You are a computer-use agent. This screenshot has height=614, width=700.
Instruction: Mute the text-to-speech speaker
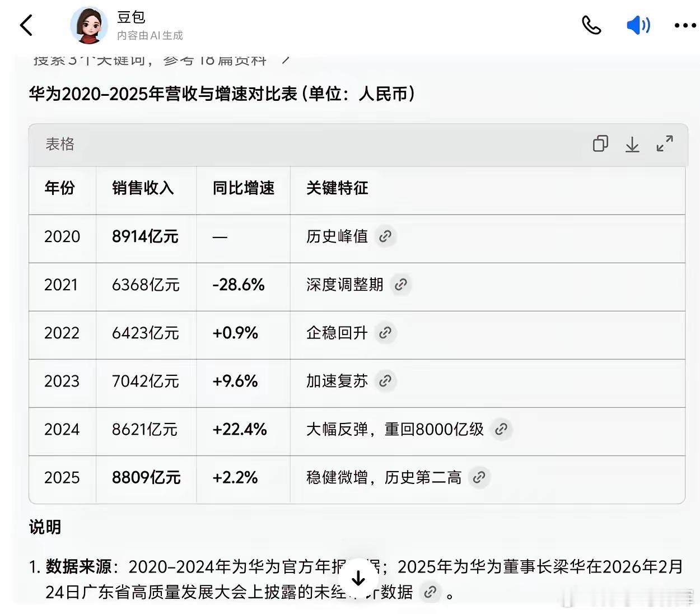tap(638, 25)
